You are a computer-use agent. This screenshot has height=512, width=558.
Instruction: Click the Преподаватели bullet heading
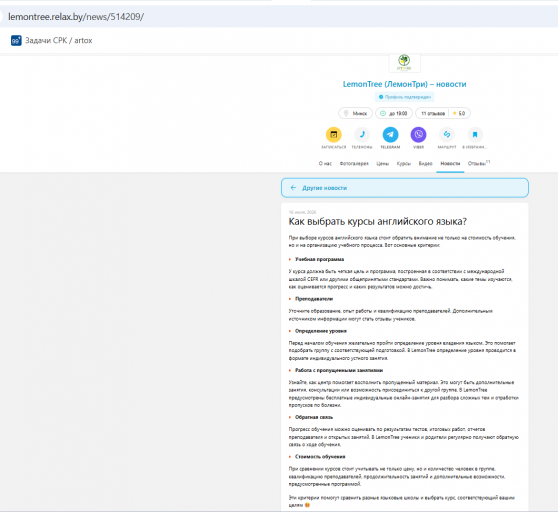click(x=314, y=299)
